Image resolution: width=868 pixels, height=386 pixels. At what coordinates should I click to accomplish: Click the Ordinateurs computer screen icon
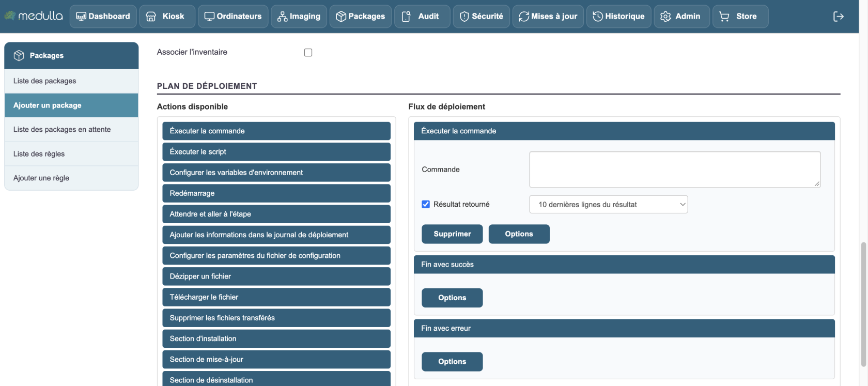click(209, 17)
